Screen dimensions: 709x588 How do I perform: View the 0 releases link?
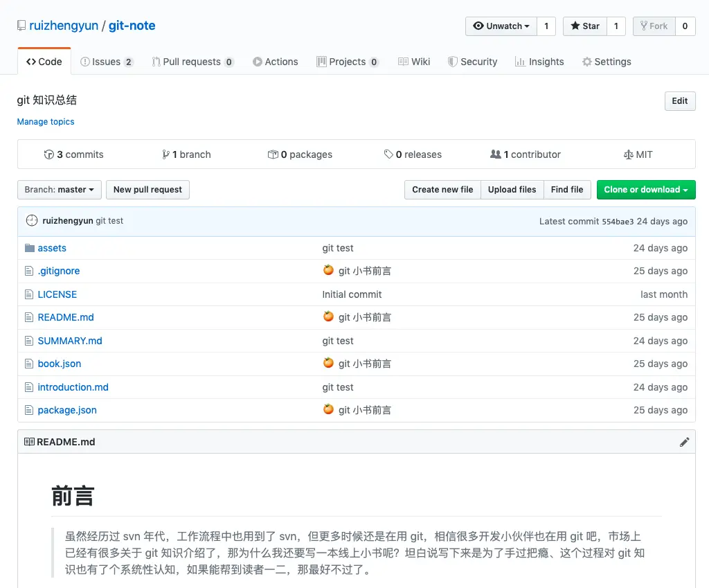point(413,154)
